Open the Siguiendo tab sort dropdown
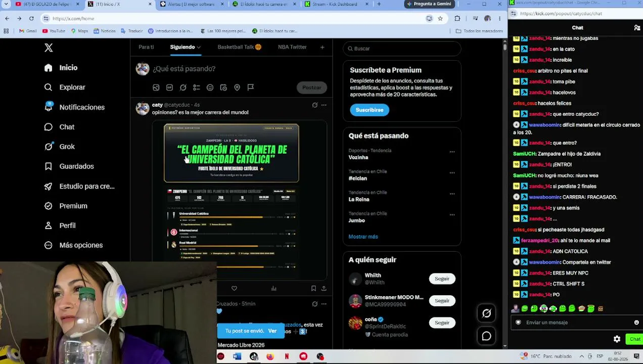The width and height of the screenshot is (643, 364). point(199,47)
